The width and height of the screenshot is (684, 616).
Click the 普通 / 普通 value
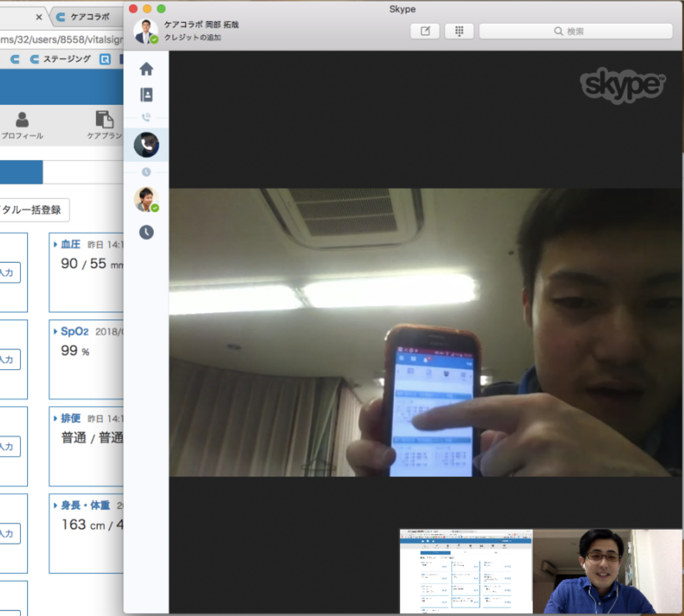92,438
